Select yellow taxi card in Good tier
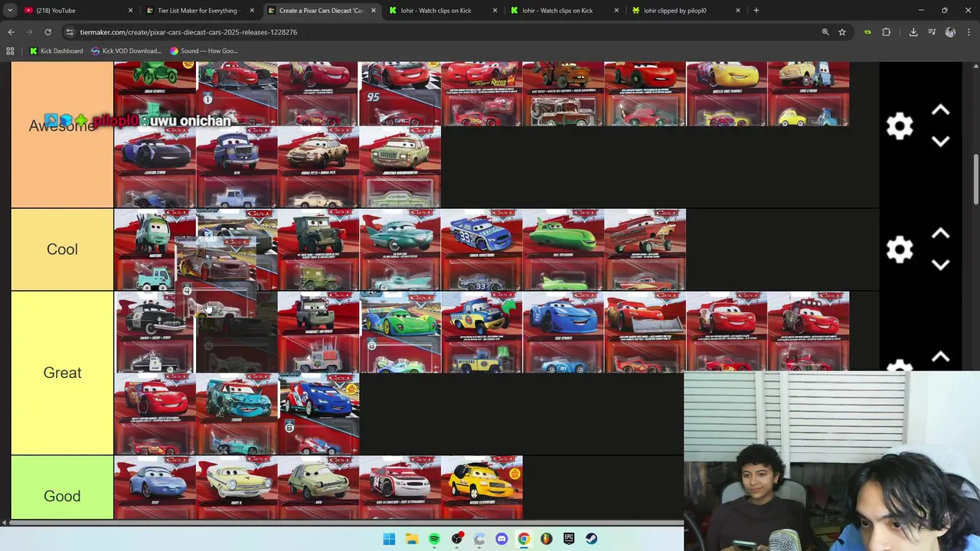This screenshot has height=551, width=980. click(x=482, y=487)
